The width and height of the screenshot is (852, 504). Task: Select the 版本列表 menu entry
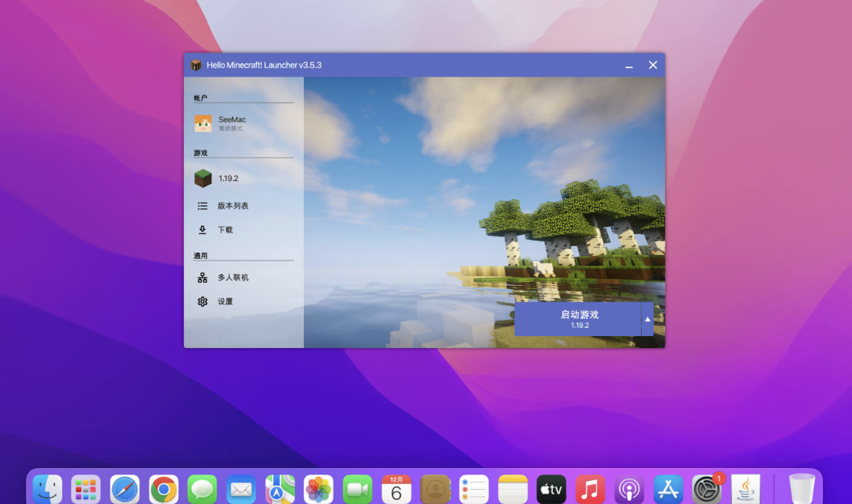coord(233,205)
